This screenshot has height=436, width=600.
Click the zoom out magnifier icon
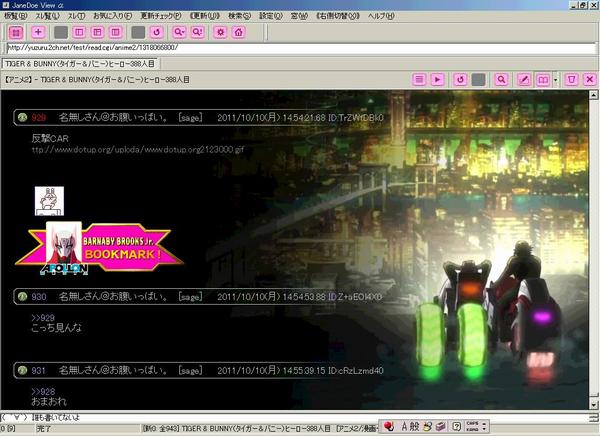179,33
